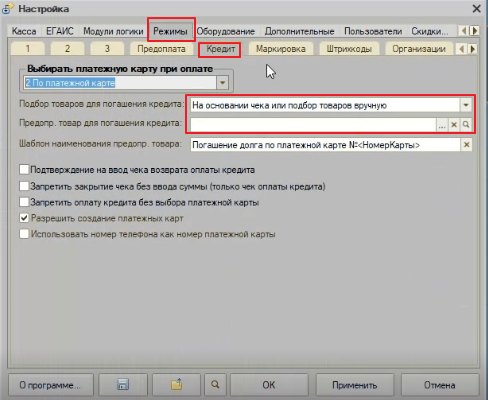488x400 pixels.
Task: Click the Применить button
Action: click(355, 385)
